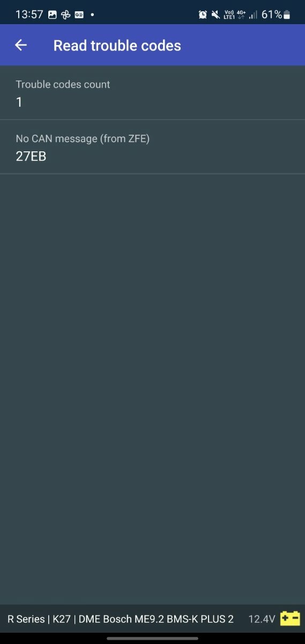Tap the yellow car battery icon
The image size is (305, 644).
coord(290,618)
